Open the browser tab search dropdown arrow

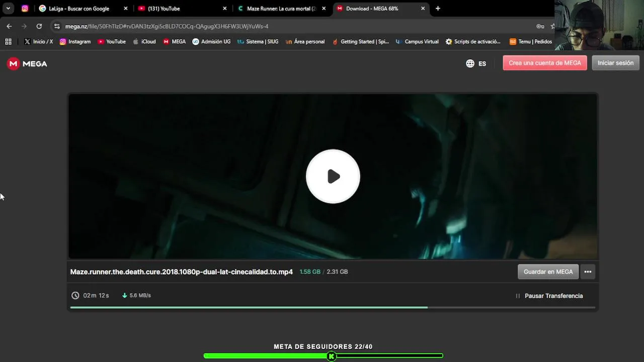(8, 9)
